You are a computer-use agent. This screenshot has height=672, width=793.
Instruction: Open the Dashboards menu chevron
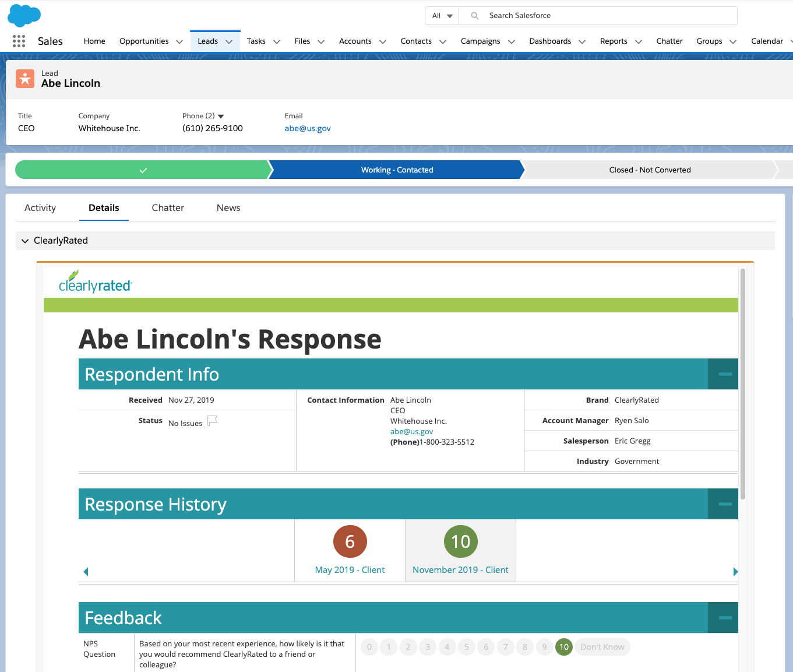click(582, 41)
